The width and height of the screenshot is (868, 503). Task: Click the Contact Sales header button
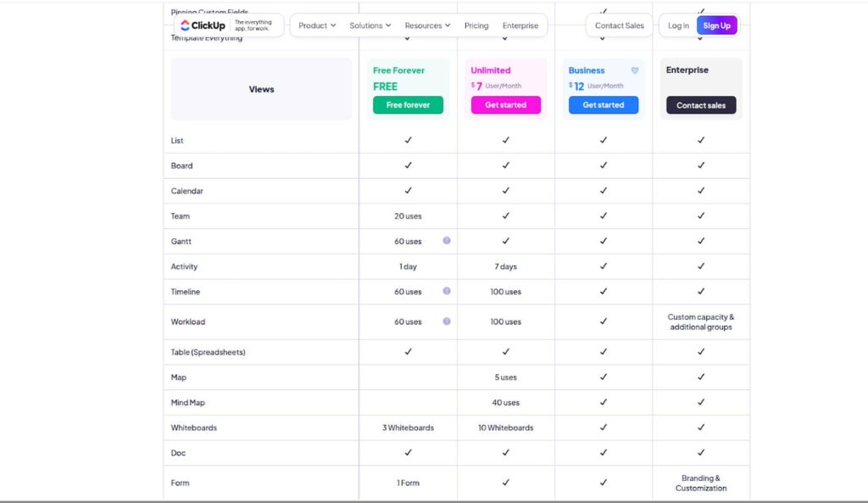tap(620, 25)
